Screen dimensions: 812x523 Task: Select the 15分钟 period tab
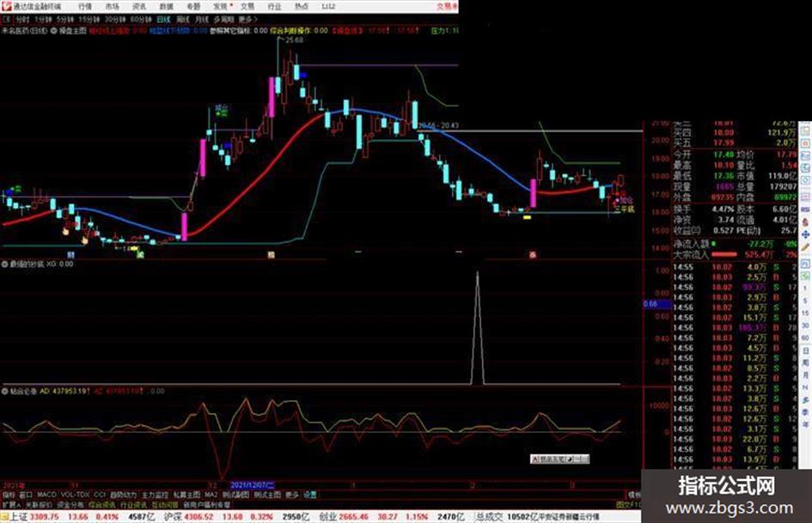click(x=89, y=20)
